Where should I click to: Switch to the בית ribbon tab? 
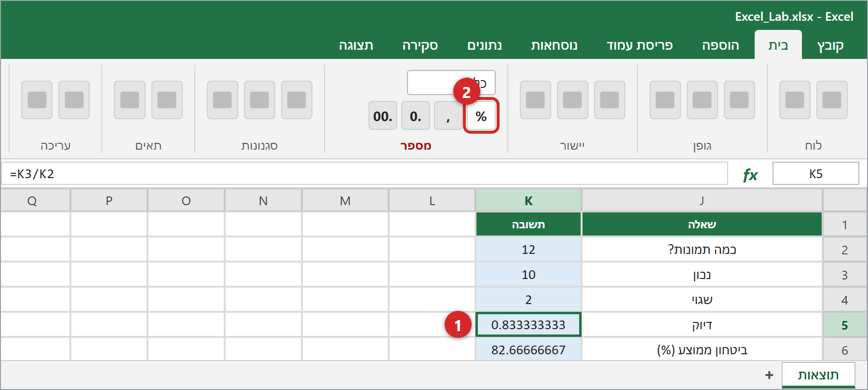tap(778, 45)
